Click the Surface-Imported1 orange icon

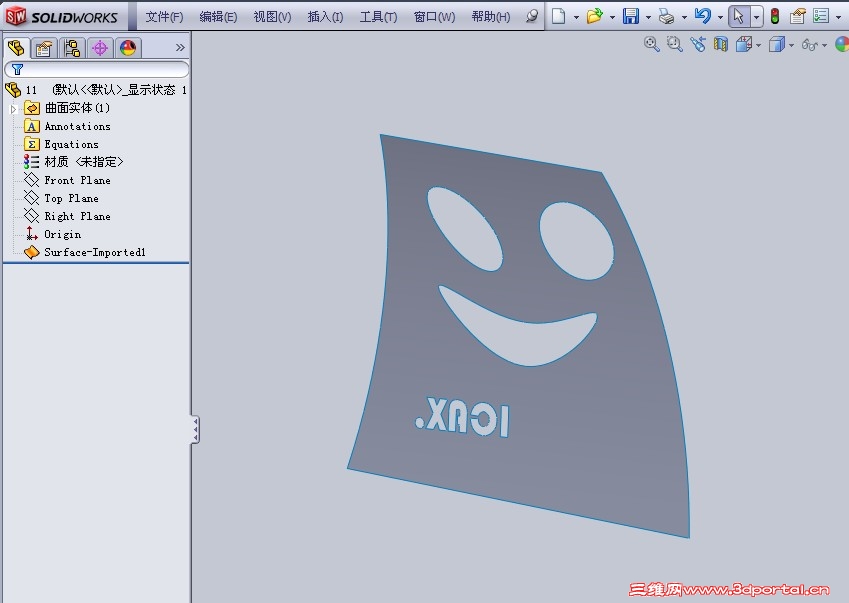32,252
